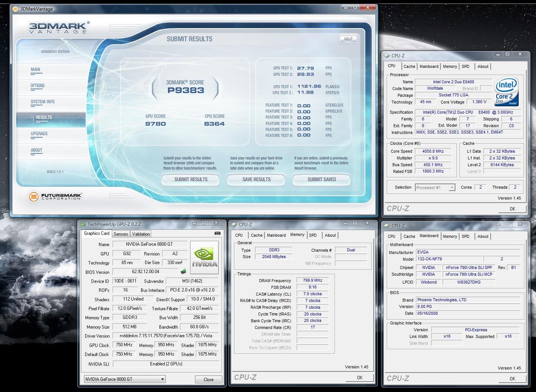
Task: Open Mainboard tab in top CPU-Z window
Action: tap(429, 66)
